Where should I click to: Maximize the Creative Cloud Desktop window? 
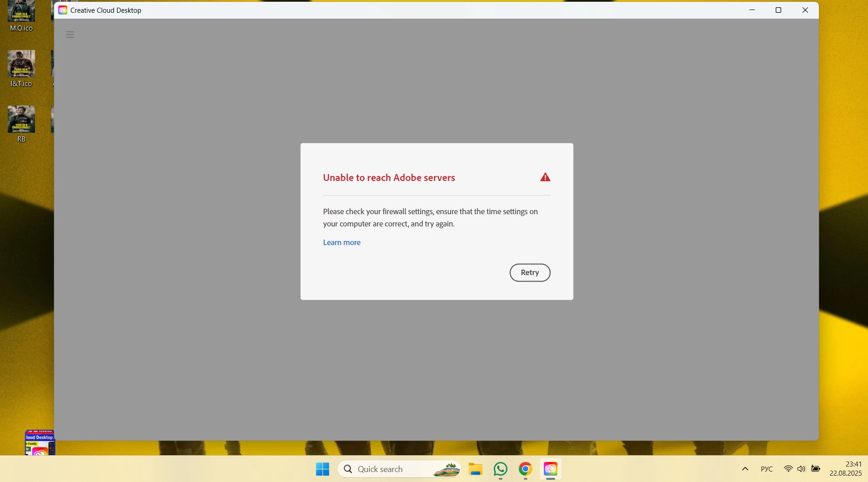tap(778, 10)
